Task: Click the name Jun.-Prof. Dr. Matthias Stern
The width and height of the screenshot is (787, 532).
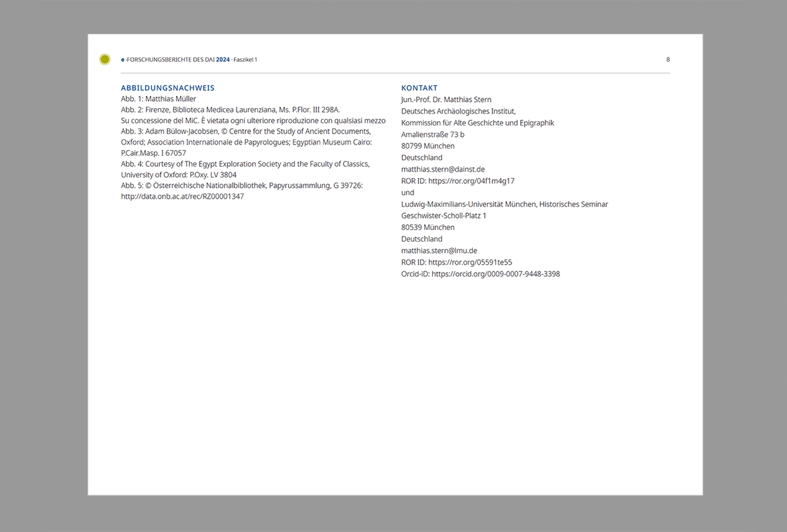Action: point(446,99)
